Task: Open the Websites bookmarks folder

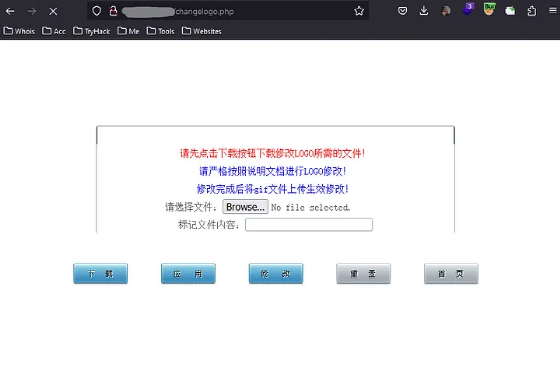Action: (202, 31)
